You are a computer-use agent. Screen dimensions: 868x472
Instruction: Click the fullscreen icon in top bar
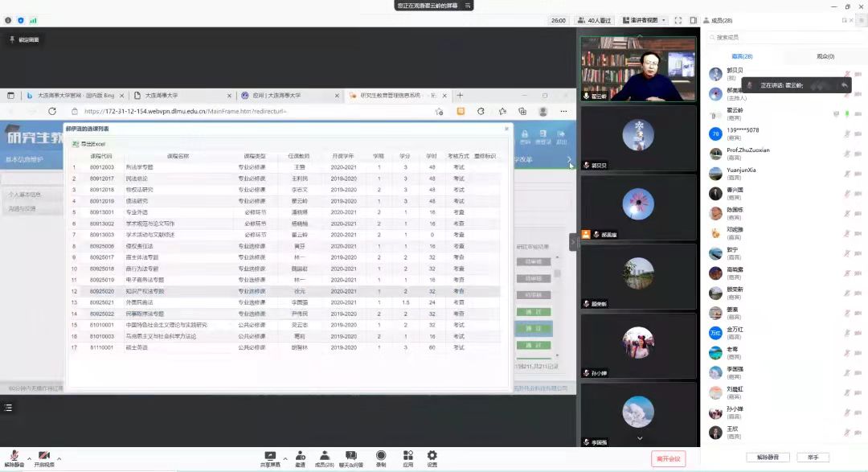pyautogui.click(x=678, y=20)
